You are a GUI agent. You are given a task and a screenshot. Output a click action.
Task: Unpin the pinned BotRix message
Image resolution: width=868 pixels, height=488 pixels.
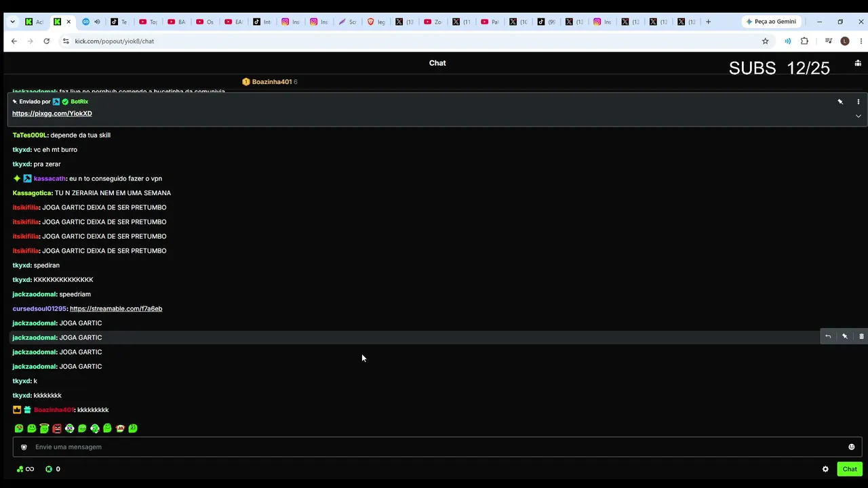840,102
